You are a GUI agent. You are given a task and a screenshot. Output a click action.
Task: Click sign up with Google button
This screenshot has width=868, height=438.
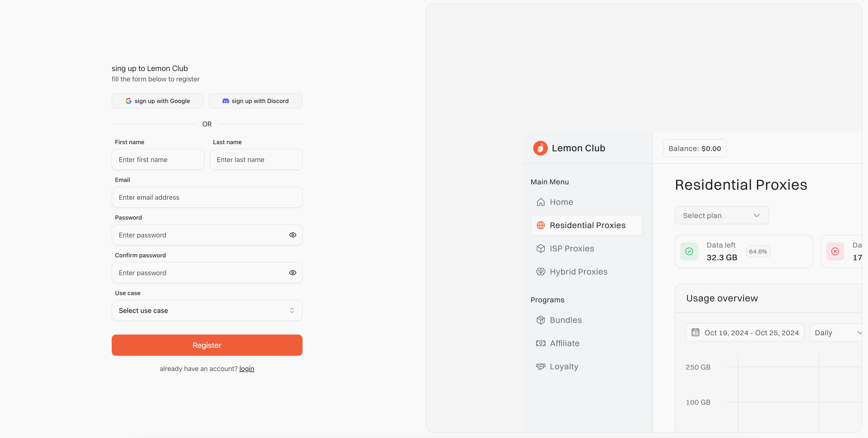(x=158, y=101)
